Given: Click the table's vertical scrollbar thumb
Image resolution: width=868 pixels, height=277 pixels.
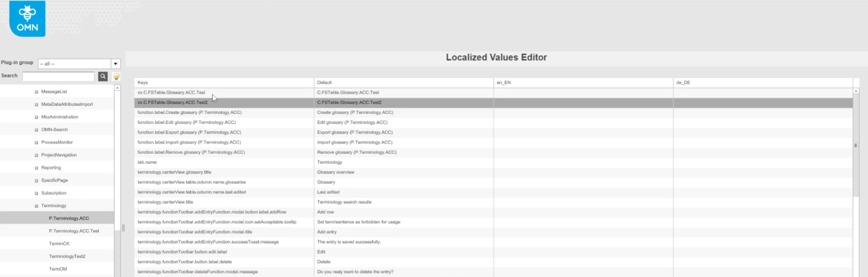Looking at the screenshot, I should (856, 145).
